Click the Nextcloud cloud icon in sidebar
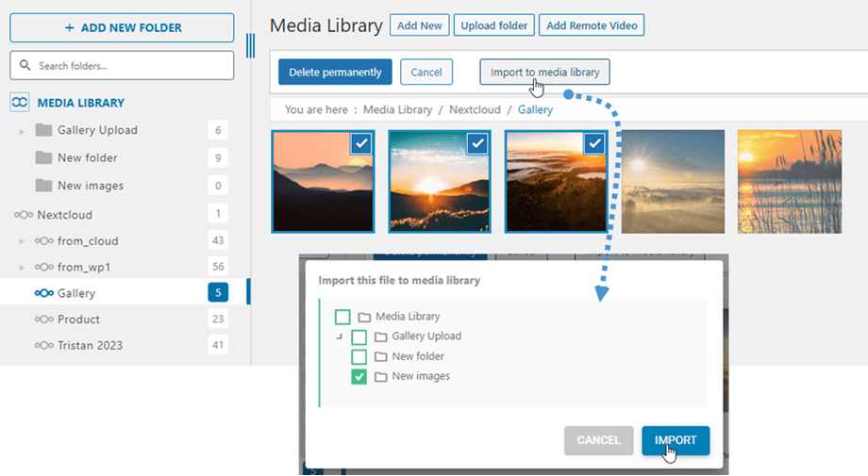The image size is (868, 476). point(23,215)
